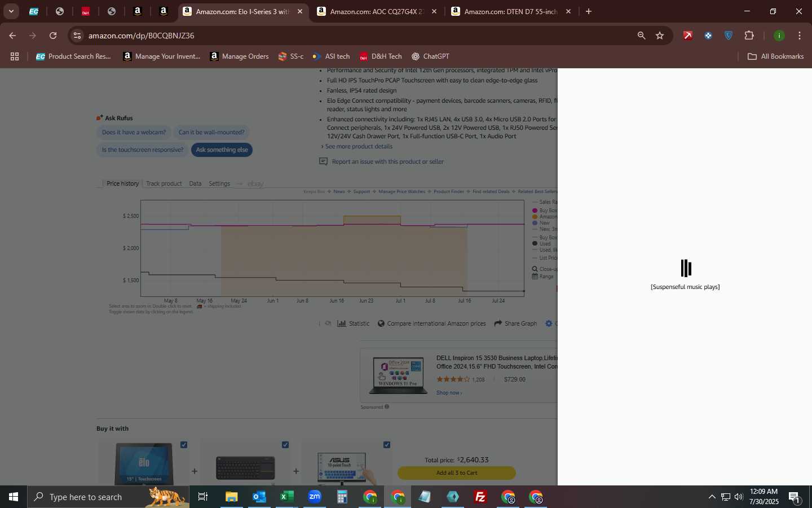Uncheck the keyboard bundle item checkbox
Image resolution: width=812 pixels, height=508 pixels.
click(285, 445)
